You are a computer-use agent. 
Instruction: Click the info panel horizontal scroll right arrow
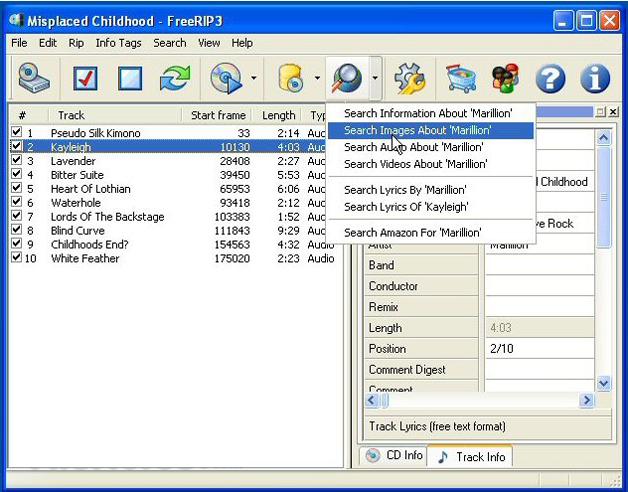tap(587, 400)
